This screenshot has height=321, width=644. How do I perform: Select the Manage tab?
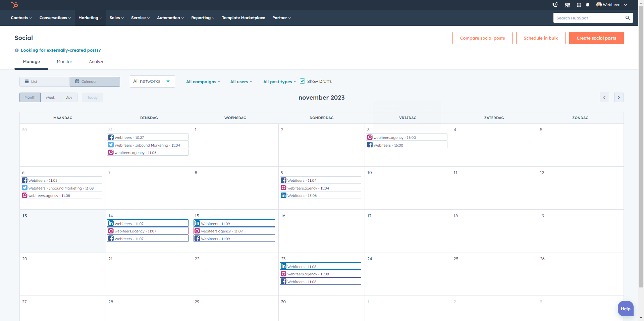(x=32, y=62)
